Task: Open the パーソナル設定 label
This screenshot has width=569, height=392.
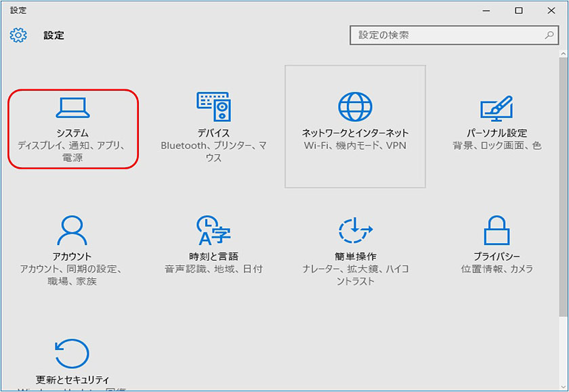Action: [x=497, y=133]
